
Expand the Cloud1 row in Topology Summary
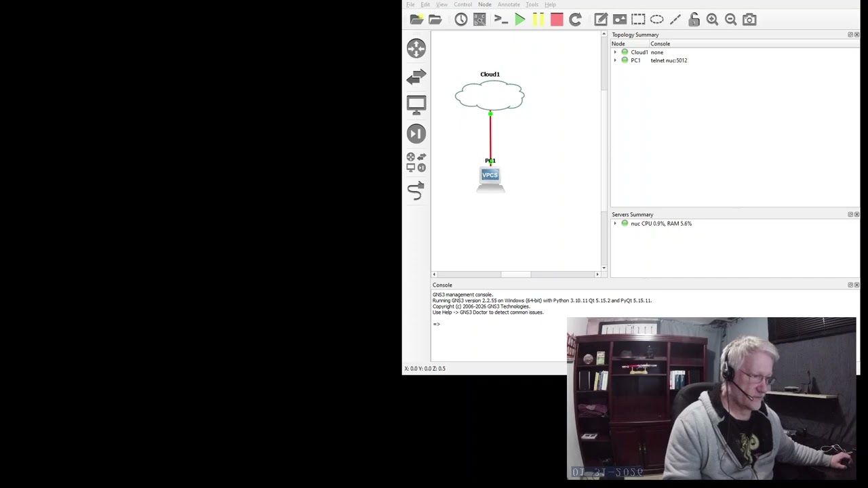click(x=615, y=52)
